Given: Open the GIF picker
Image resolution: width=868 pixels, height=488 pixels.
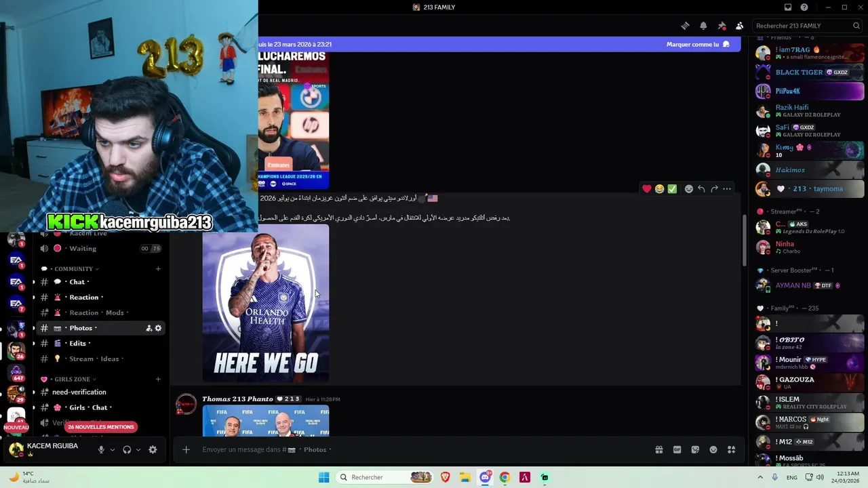Looking at the screenshot, I should click(x=677, y=449).
